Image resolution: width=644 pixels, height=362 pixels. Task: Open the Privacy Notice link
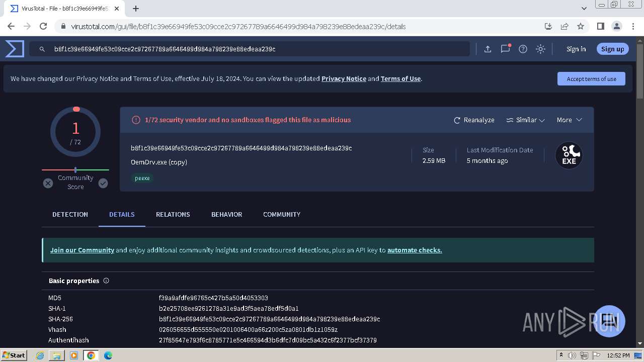(344, 78)
